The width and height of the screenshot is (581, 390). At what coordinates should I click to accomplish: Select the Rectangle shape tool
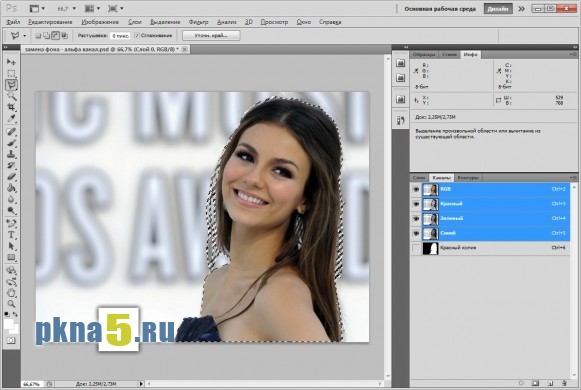[11, 257]
